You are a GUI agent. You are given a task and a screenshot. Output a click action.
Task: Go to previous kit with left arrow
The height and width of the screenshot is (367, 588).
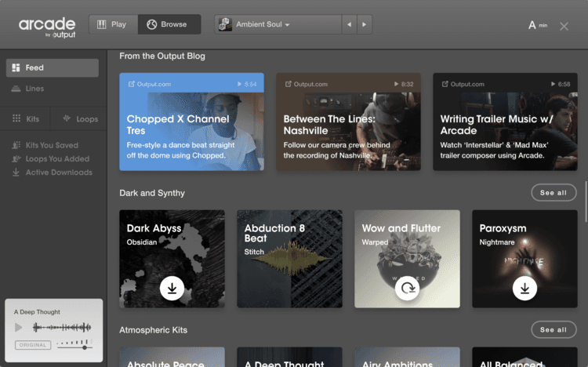(349, 24)
